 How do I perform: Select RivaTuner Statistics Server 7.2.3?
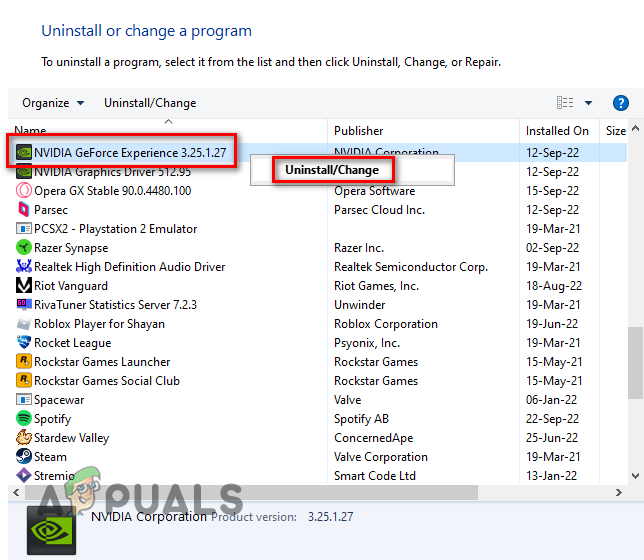click(x=115, y=304)
